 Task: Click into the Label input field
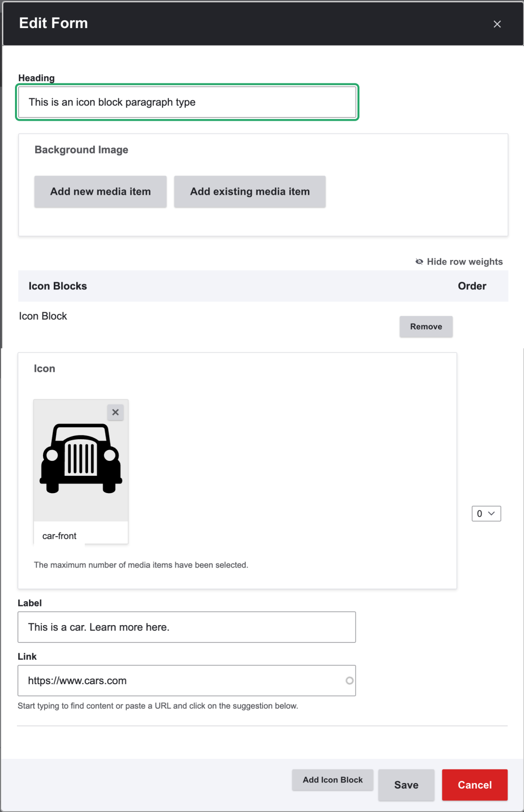(x=187, y=627)
